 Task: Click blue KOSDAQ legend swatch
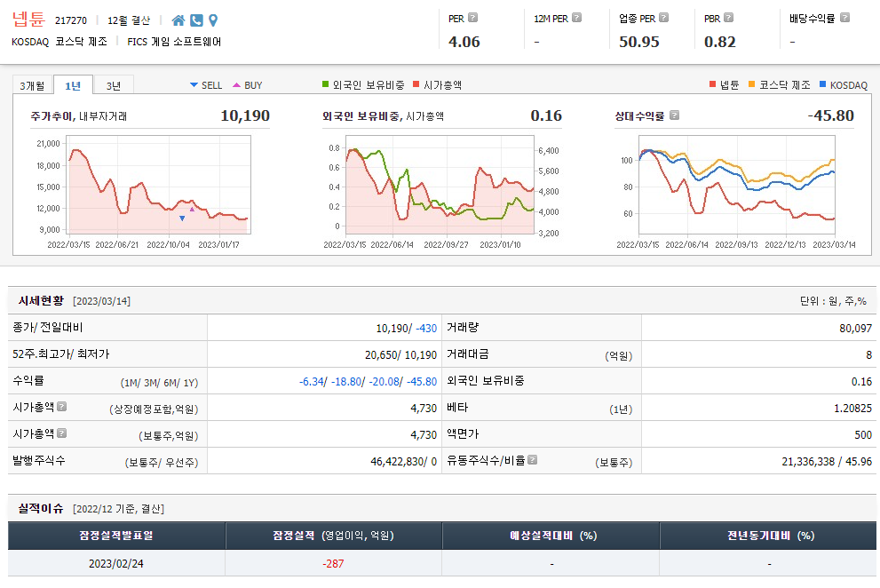tap(823, 84)
